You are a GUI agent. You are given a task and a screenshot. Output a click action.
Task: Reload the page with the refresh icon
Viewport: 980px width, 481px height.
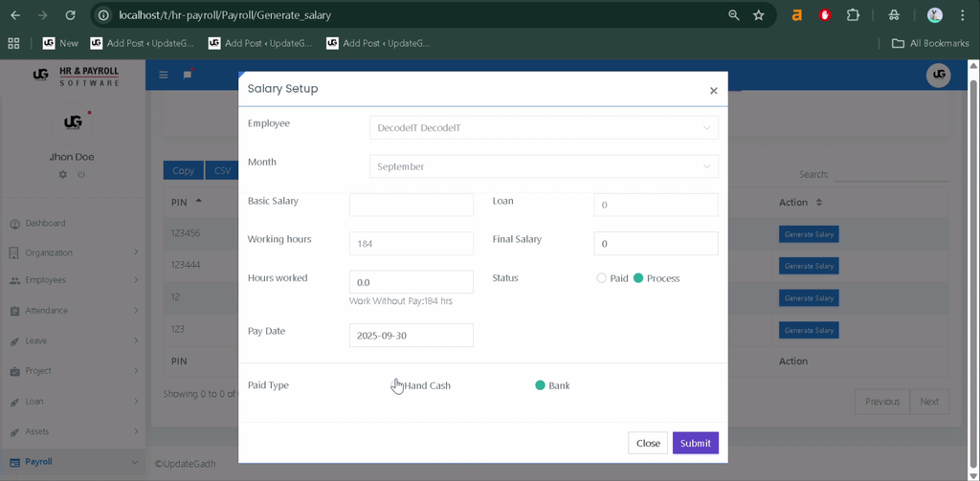pyautogui.click(x=71, y=15)
